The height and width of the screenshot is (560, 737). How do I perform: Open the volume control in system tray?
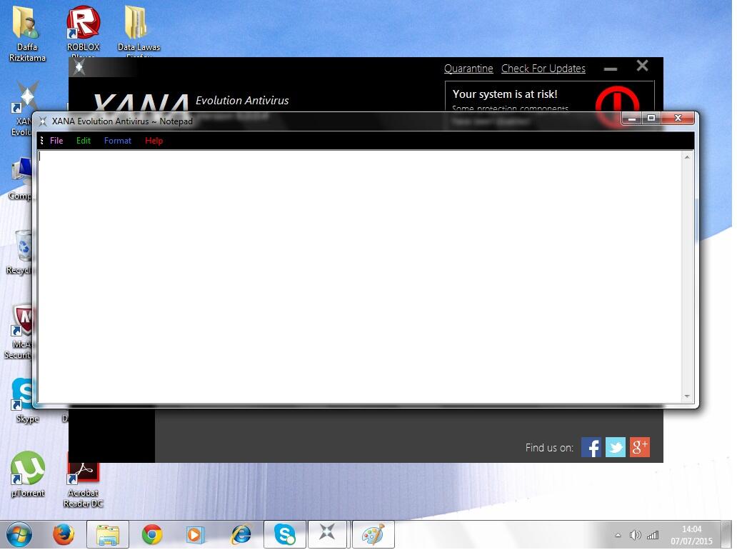click(x=635, y=535)
